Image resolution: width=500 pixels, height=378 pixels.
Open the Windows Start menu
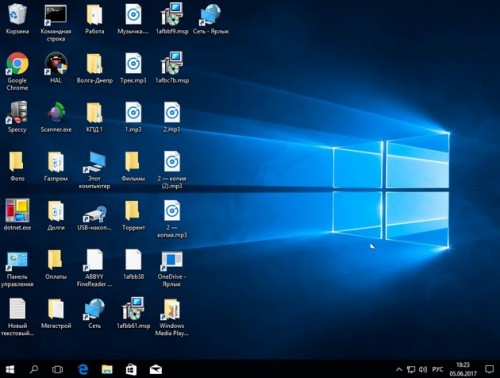click(x=10, y=369)
